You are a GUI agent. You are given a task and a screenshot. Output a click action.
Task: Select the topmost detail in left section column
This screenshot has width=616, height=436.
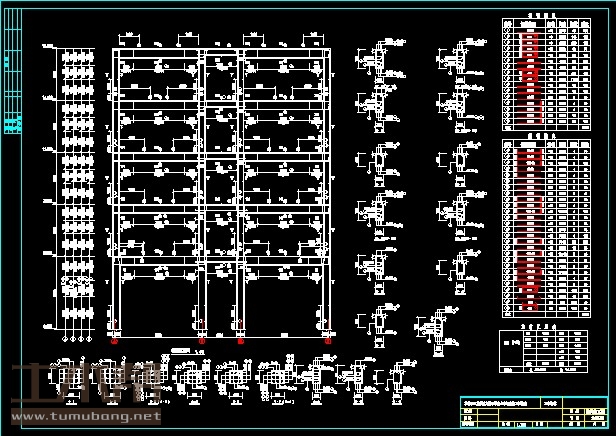click(x=378, y=62)
